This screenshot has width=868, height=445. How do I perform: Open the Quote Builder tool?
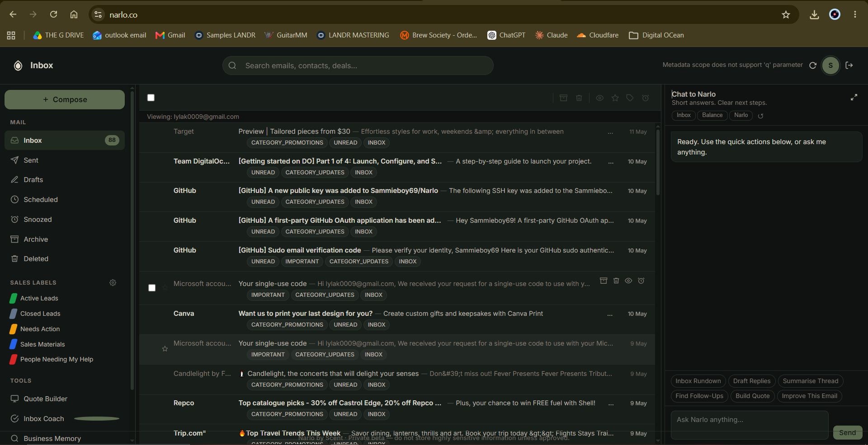coord(65,399)
